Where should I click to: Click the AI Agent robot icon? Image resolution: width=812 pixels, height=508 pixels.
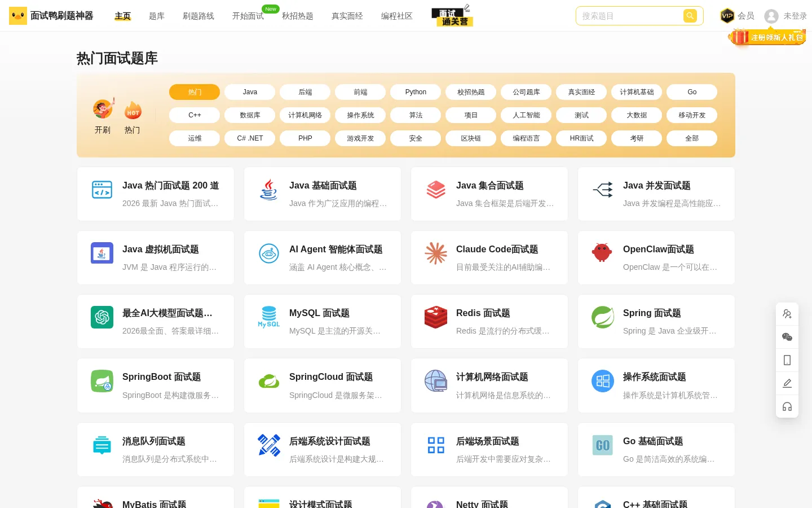click(x=269, y=253)
